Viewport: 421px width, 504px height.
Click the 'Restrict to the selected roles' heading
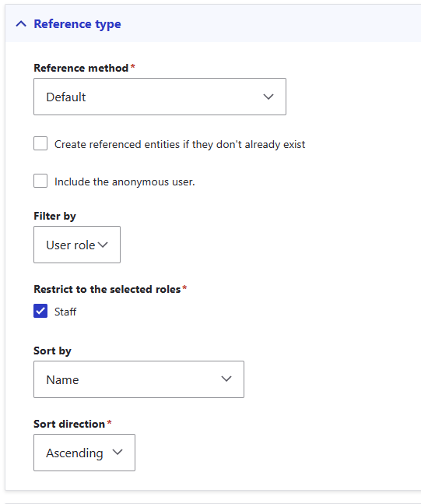coord(107,289)
